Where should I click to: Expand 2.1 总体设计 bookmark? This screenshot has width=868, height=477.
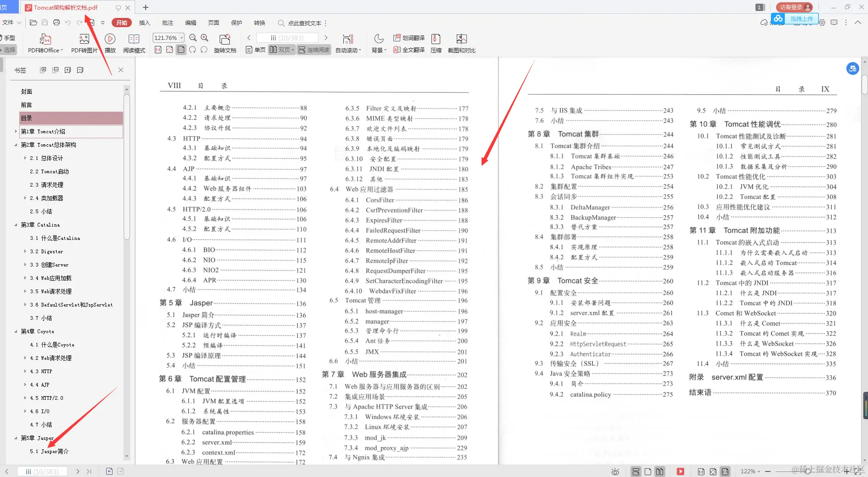point(25,158)
